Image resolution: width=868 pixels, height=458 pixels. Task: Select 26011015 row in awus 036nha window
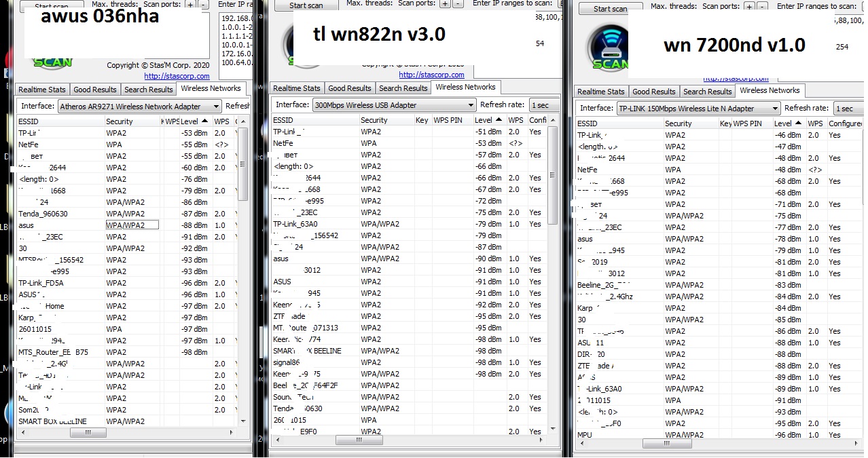point(126,329)
